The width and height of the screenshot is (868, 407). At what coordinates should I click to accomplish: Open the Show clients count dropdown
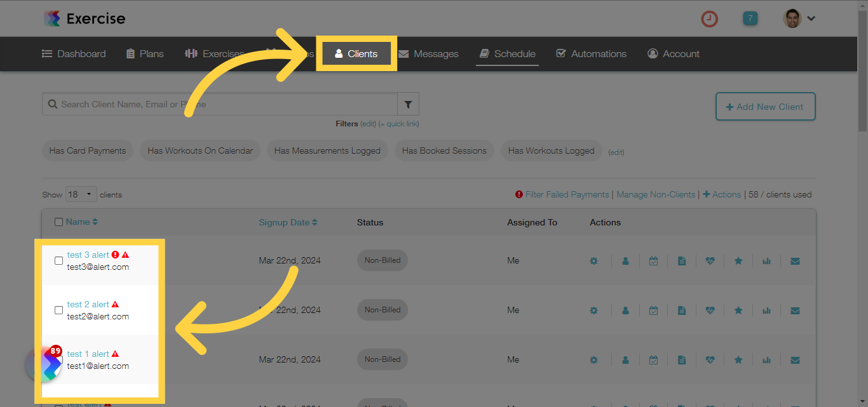point(81,194)
